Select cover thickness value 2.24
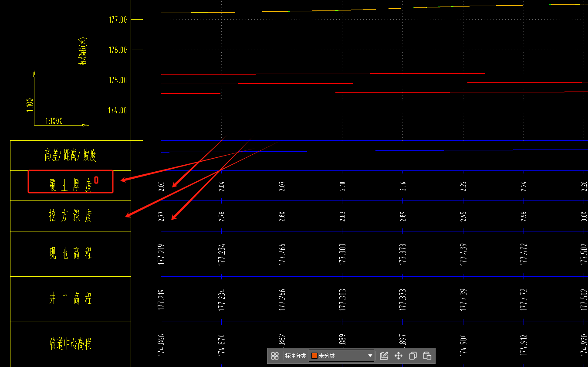The image size is (588, 367). pyautogui.click(x=524, y=186)
